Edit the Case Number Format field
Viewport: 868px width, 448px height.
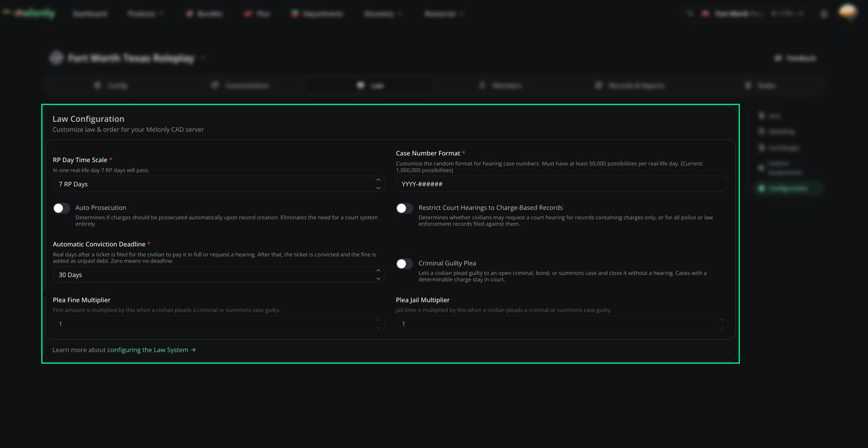click(x=562, y=184)
